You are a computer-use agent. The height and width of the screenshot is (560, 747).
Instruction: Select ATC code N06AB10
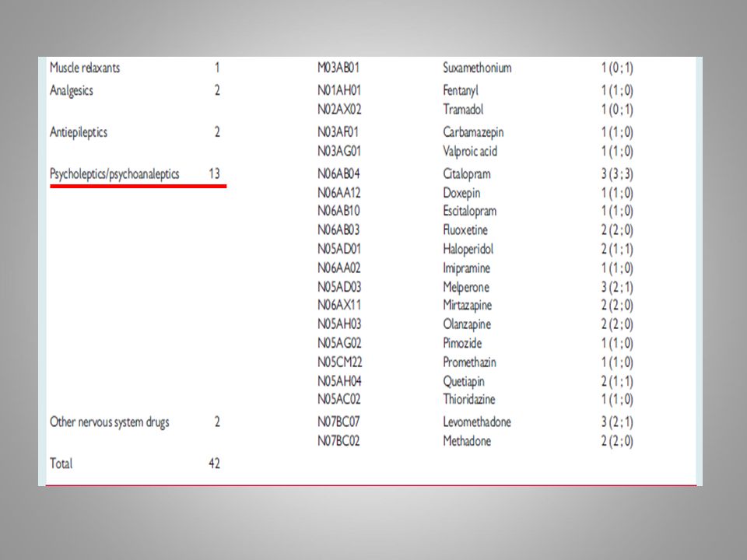point(338,211)
